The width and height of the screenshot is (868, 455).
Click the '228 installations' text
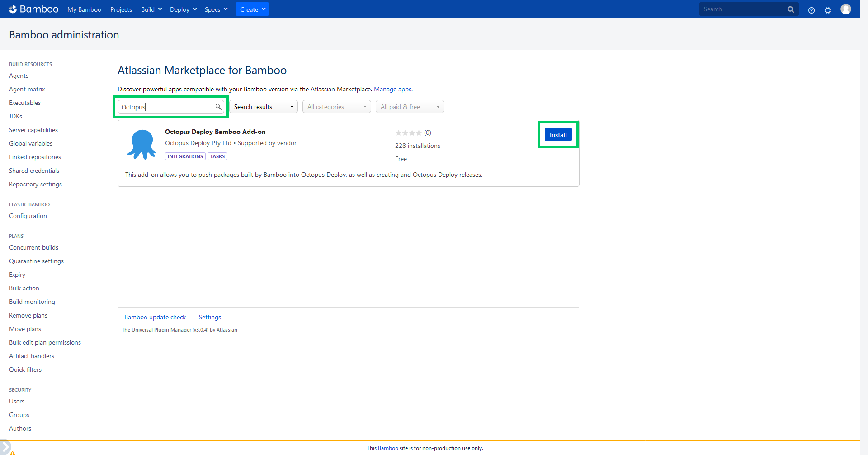pyautogui.click(x=418, y=146)
